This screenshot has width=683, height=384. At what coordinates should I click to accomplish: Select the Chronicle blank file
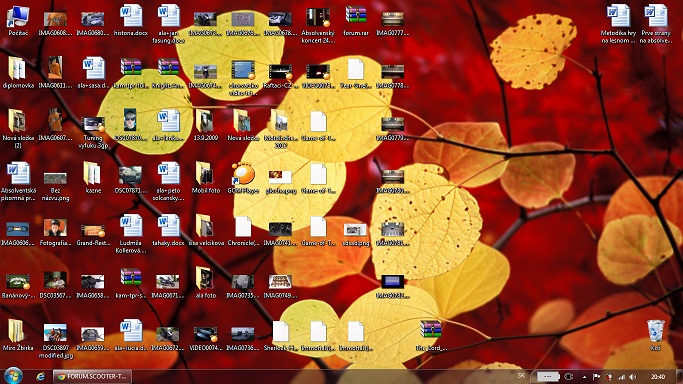coord(243,231)
